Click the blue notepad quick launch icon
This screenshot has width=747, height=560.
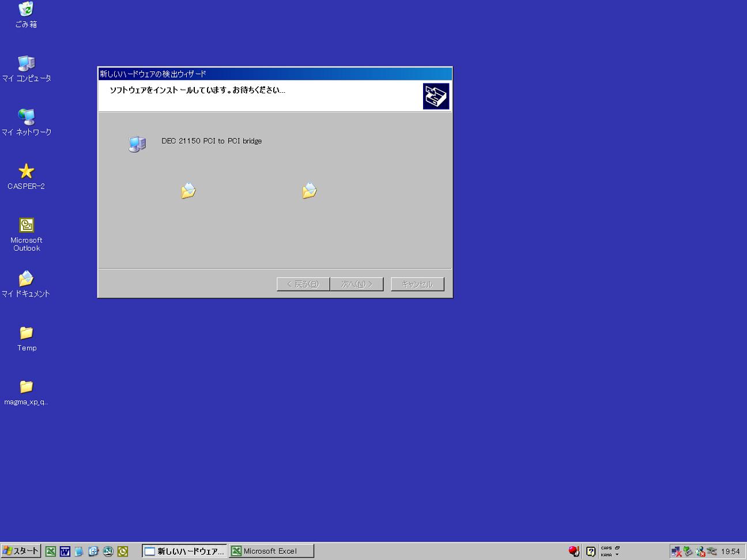click(x=79, y=551)
